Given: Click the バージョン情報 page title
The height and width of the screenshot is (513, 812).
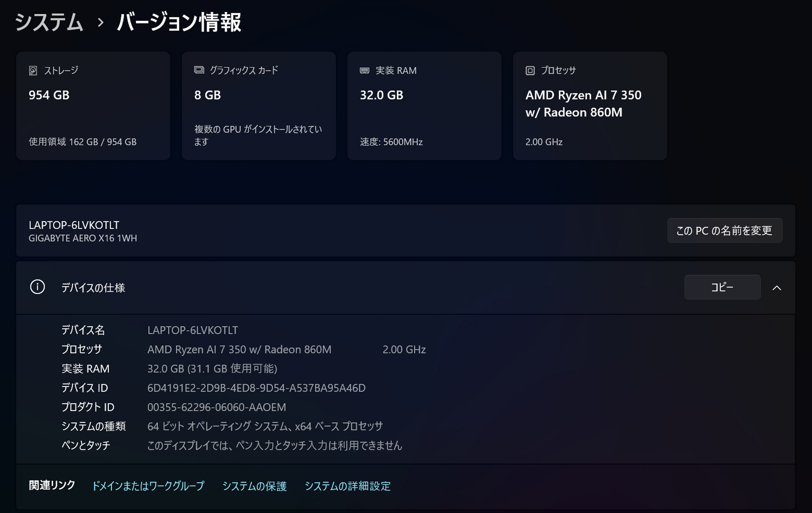Looking at the screenshot, I should (x=179, y=22).
